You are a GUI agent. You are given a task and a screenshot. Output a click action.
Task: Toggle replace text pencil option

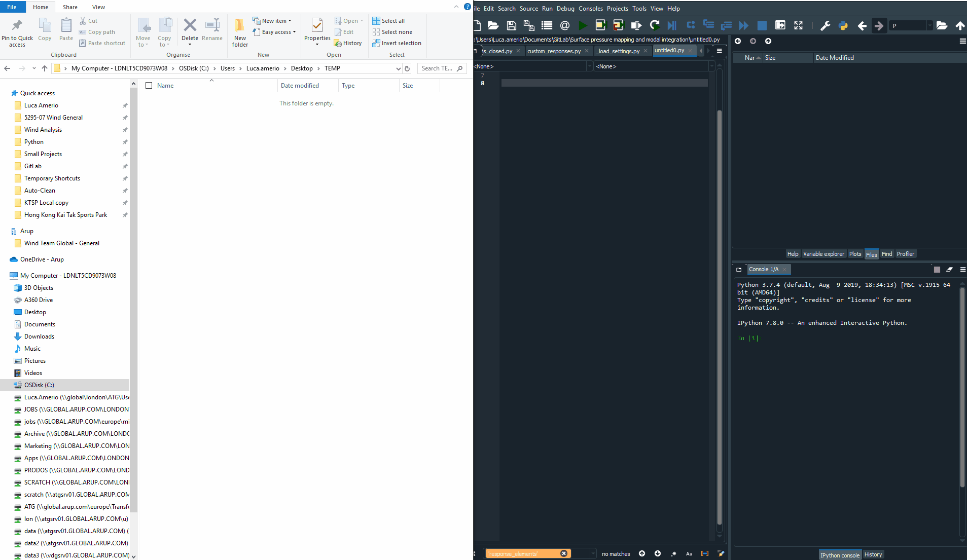click(721, 553)
